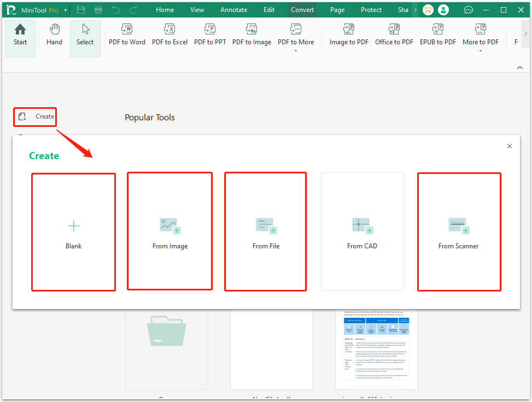The image size is (532, 402).
Task: Open the PDF to Word converter
Action: 126,34
